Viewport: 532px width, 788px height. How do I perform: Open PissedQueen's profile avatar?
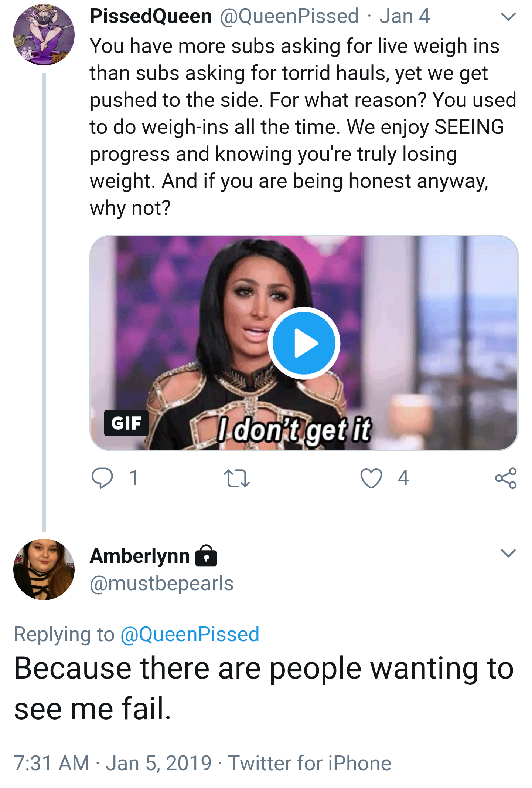[x=44, y=35]
